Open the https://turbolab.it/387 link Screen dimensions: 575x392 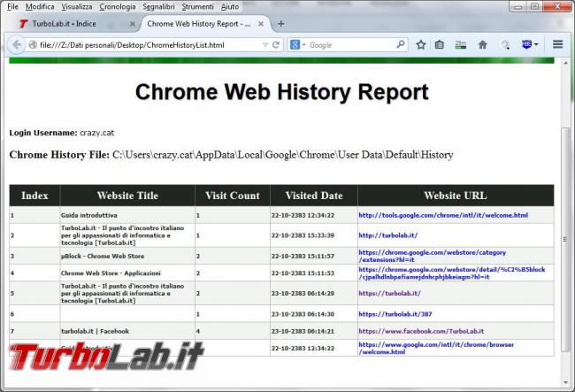click(x=395, y=314)
